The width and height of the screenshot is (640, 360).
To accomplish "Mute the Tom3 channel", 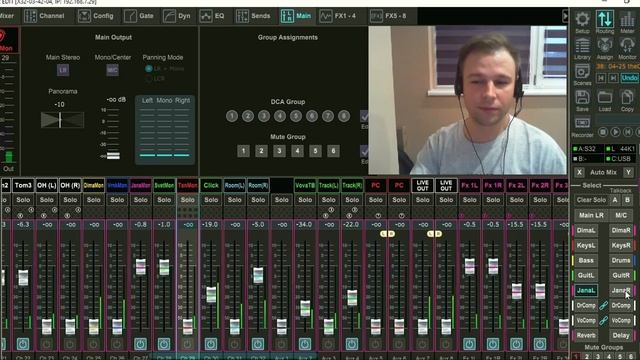I will pos(23,344).
